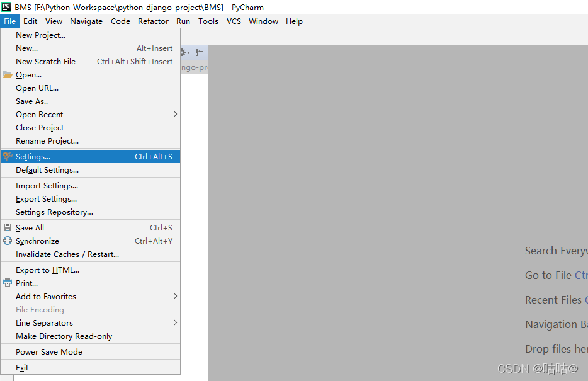Click the folder icon next to Open...
588x381 pixels.
click(8, 74)
